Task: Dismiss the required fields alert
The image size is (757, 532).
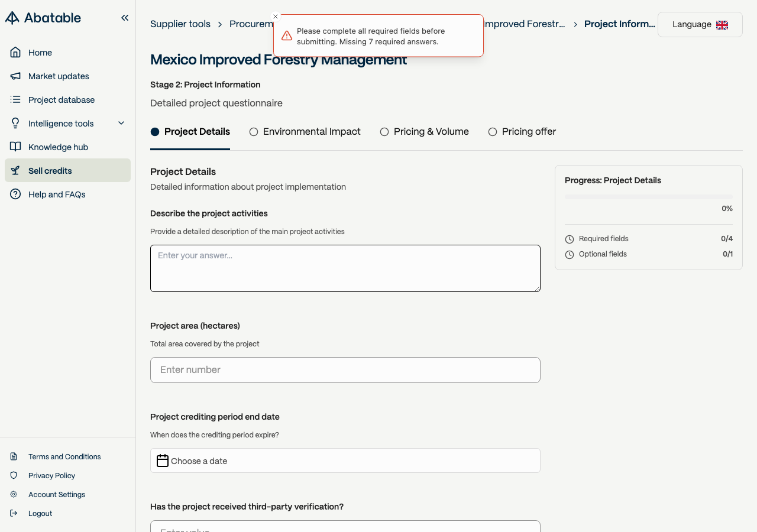Action: [x=276, y=17]
